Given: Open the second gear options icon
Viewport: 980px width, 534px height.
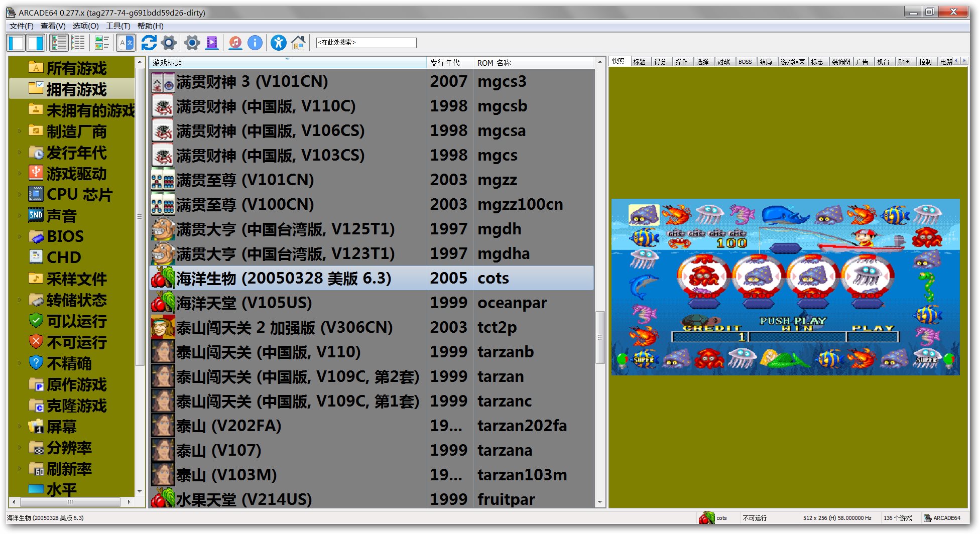Looking at the screenshot, I should [x=192, y=43].
